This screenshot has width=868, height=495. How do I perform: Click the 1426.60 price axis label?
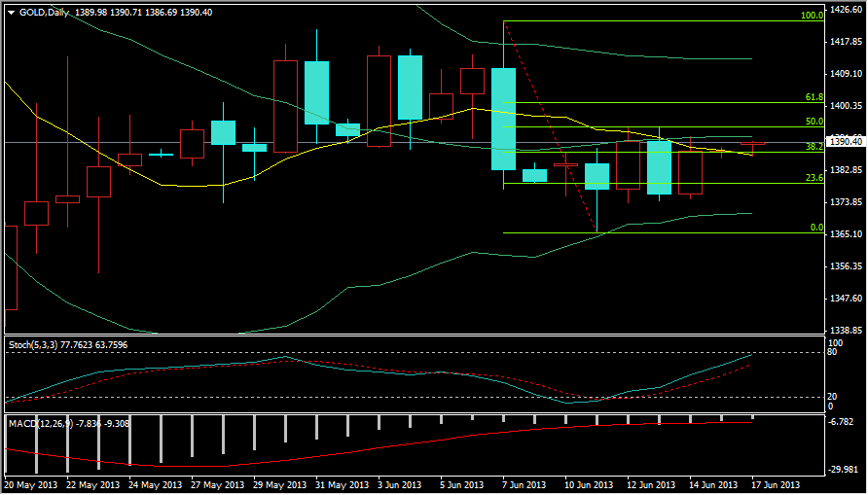pos(845,9)
